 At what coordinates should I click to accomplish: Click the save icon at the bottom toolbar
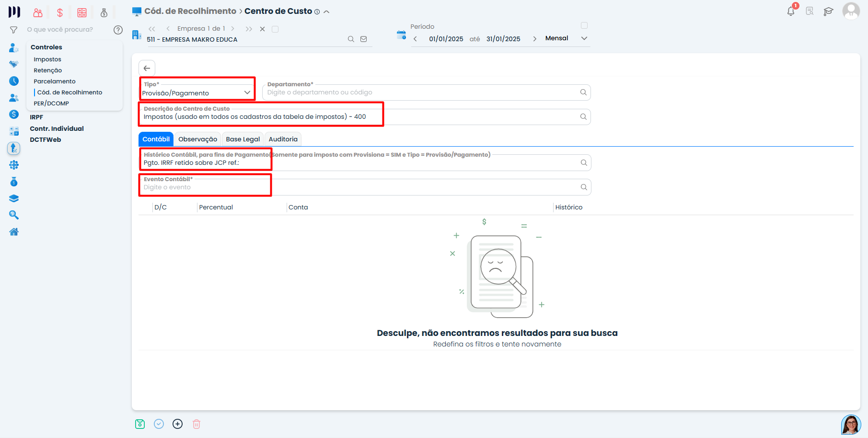pyautogui.click(x=139, y=424)
